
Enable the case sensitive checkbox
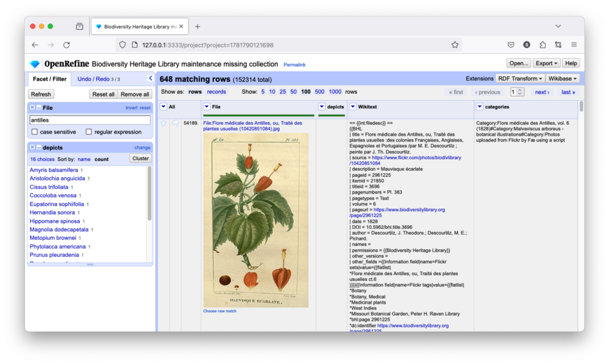34,132
